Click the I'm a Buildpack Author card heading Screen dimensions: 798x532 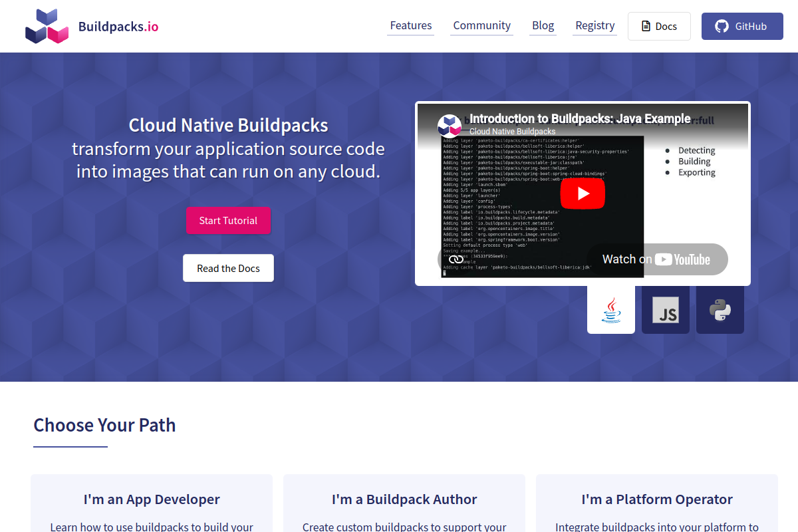(404, 499)
